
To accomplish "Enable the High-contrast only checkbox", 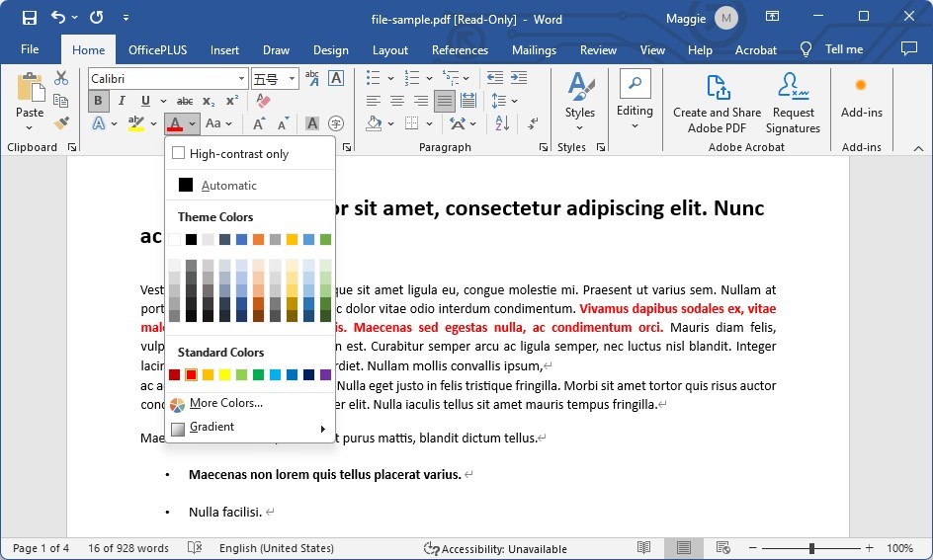I will [x=179, y=153].
